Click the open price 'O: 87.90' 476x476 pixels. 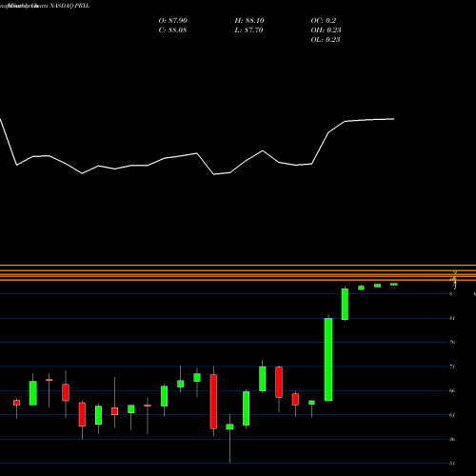pyautogui.click(x=173, y=21)
